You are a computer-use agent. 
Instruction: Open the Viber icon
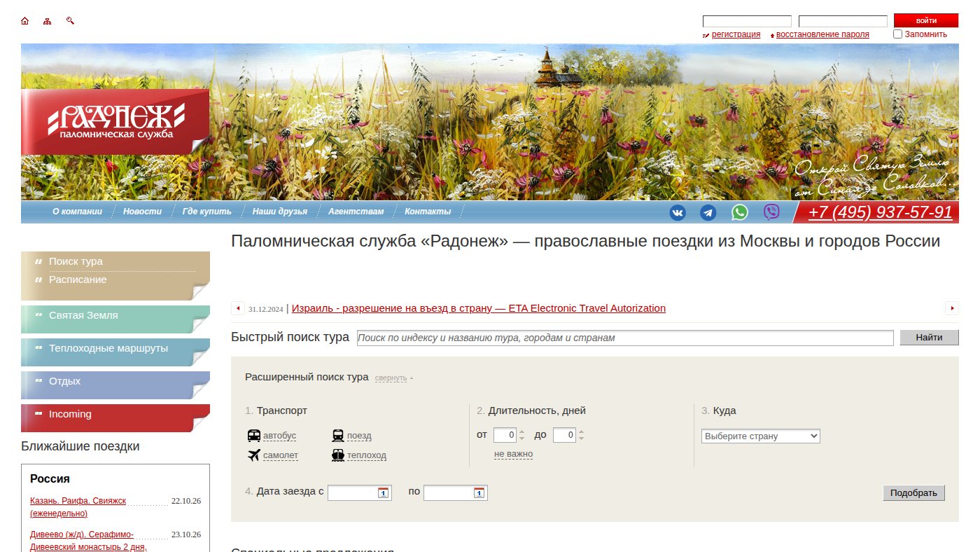tap(771, 212)
